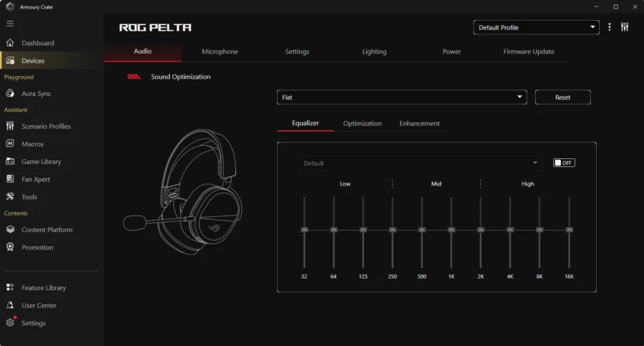This screenshot has width=644, height=346.
Task: Select the Equalizer sub-tab
Action: pos(305,123)
